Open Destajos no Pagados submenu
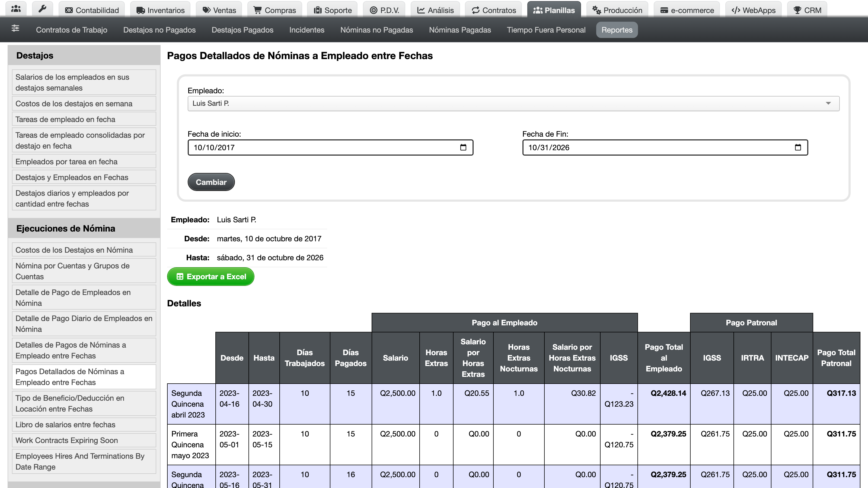 click(159, 30)
